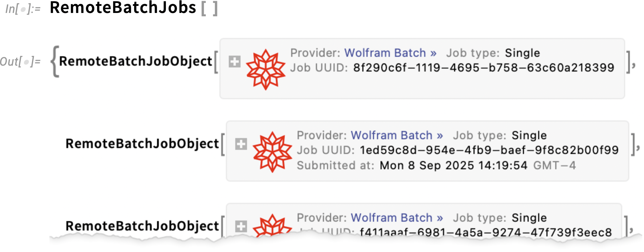Expand the job submitted Mon 8 Sep 2025
Viewport: 644px width, 252px height.
pyautogui.click(x=241, y=144)
